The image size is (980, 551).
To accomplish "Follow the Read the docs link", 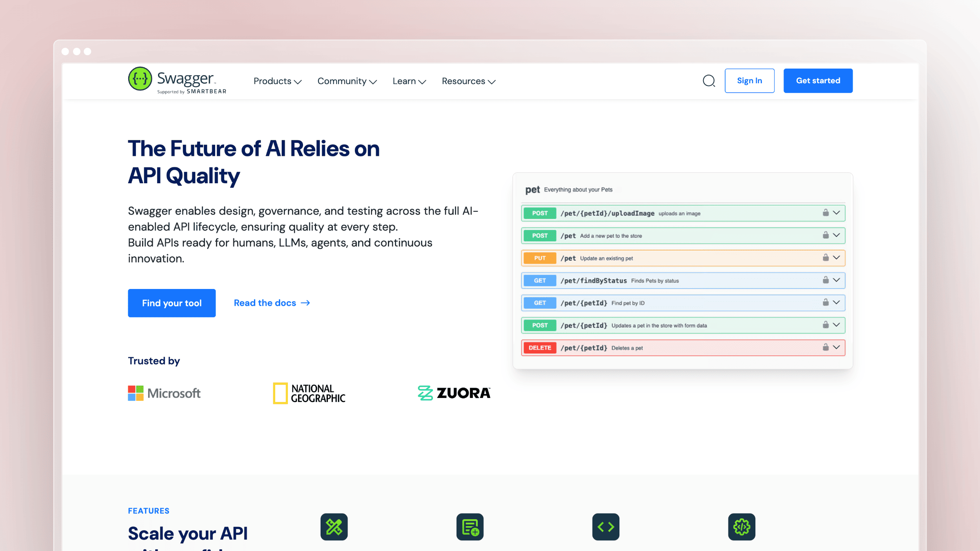I will 272,303.
